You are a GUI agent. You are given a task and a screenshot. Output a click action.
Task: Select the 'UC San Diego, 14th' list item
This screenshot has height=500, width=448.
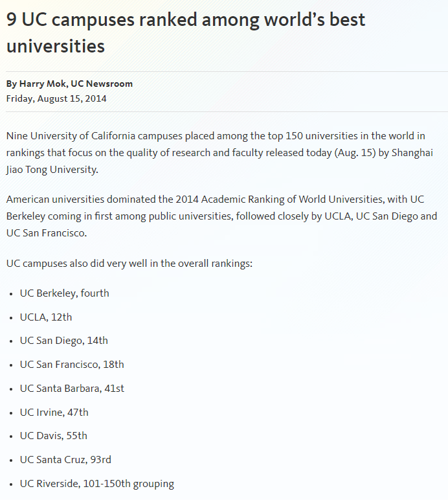tap(63, 340)
